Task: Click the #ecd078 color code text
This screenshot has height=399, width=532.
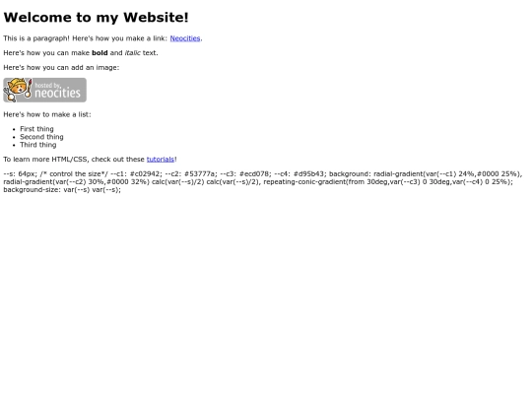Action: coord(254,174)
